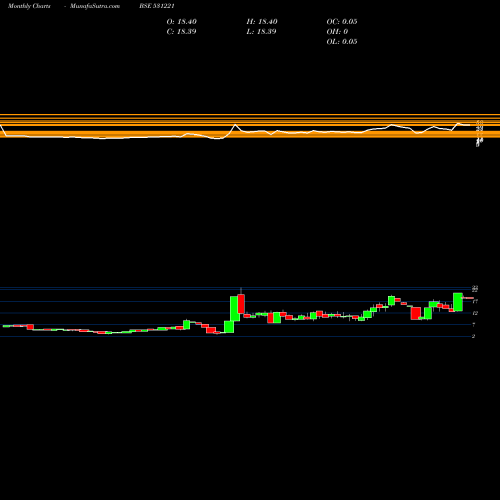Click price axis label 17
Screen dimensions: 500x500
(x=475, y=302)
